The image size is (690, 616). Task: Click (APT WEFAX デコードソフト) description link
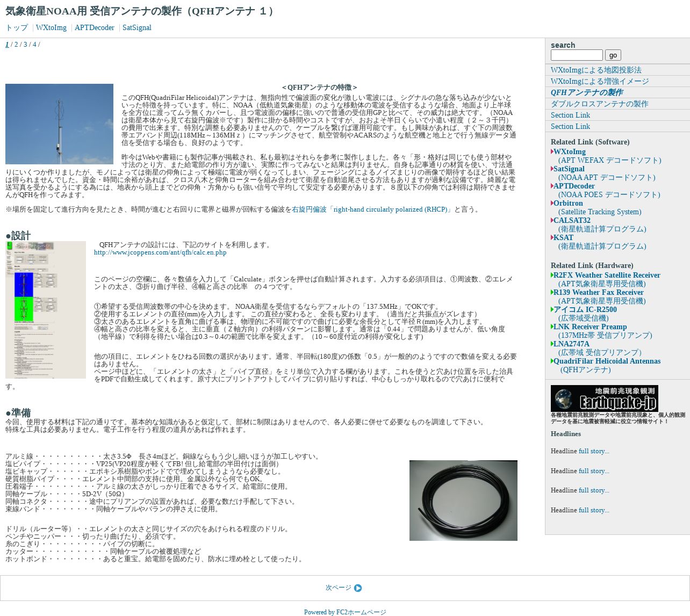click(610, 161)
